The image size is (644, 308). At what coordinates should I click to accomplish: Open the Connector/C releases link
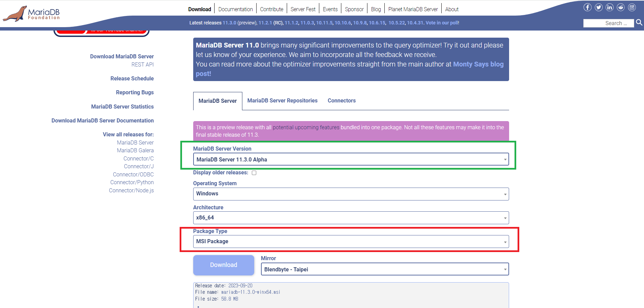(x=139, y=158)
